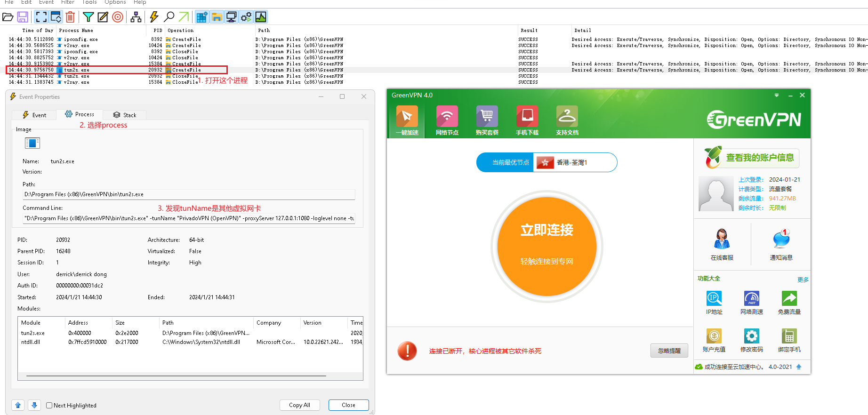The width and height of the screenshot is (868, 415).
Task: Open the Highlight editor pencil icon
Action: pos(103,17)
